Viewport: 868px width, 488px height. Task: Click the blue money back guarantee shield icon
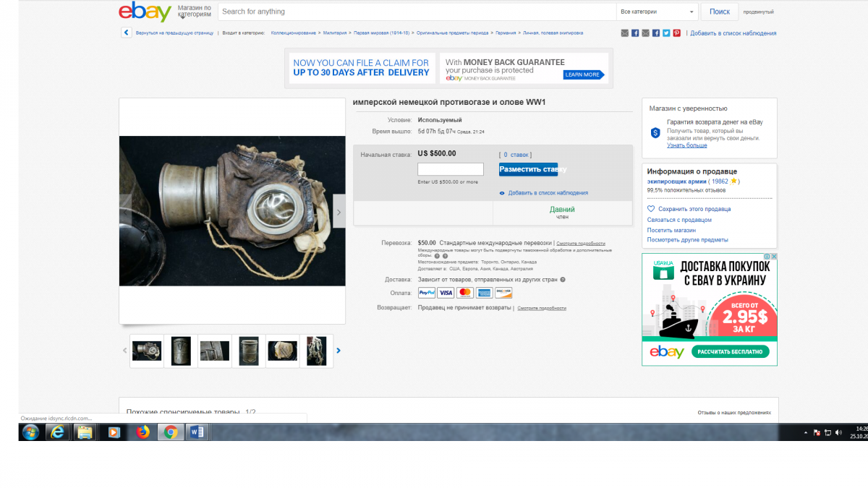[655, 133]
